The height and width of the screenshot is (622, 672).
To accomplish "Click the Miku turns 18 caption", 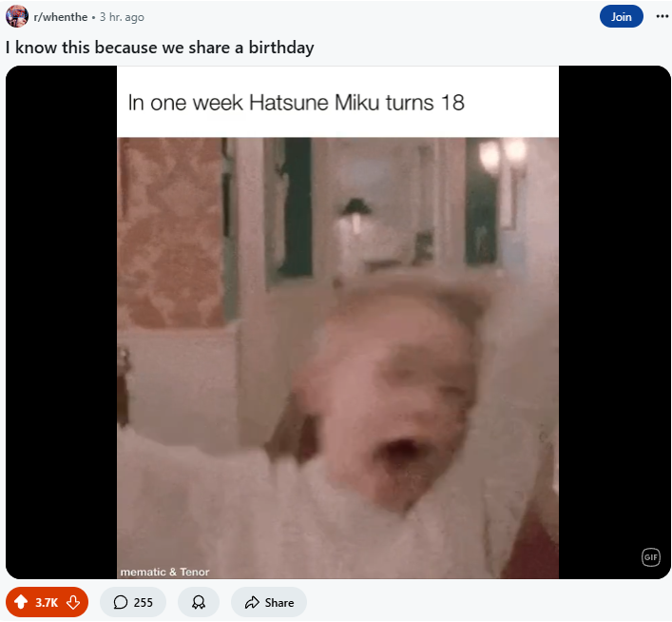I will point(297,103).
